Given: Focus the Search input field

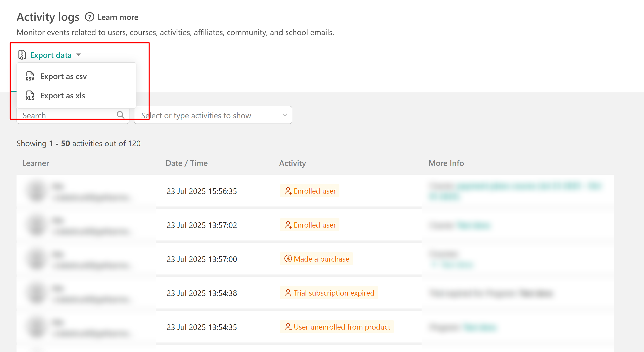Looking at the screenshot, I should click(x=67, y=115).
